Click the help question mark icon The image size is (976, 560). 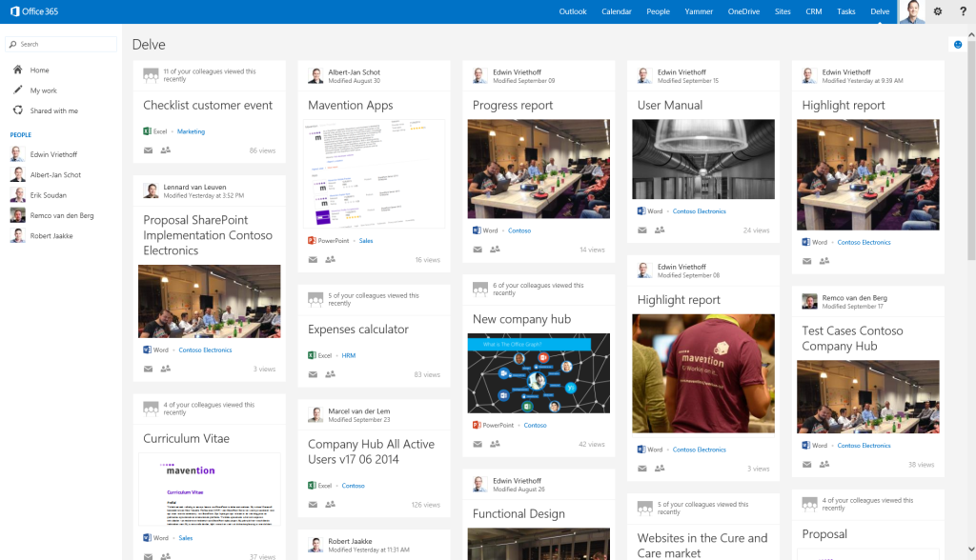coord(963,11)
